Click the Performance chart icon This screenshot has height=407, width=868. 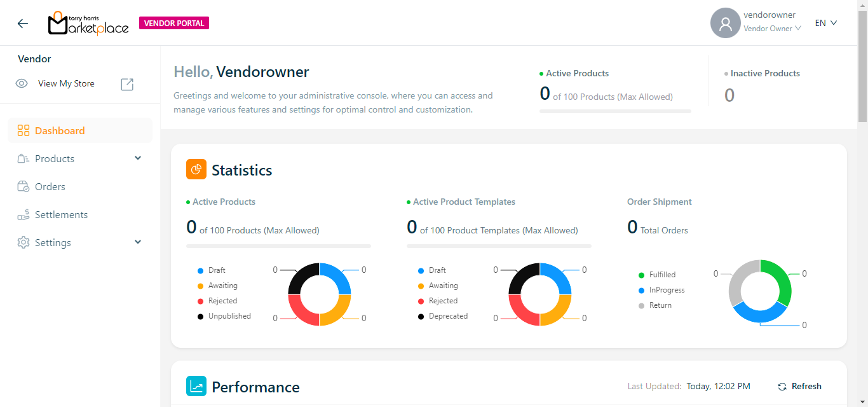coord(196,386)
